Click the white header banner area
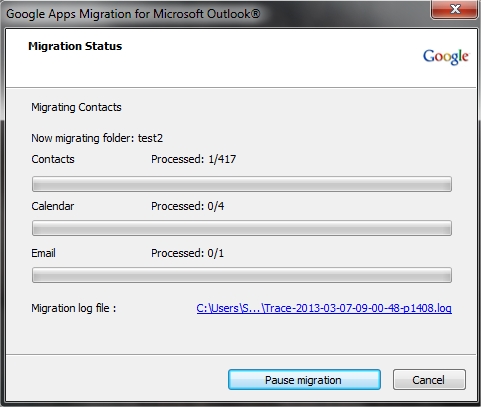 (241, 58)
